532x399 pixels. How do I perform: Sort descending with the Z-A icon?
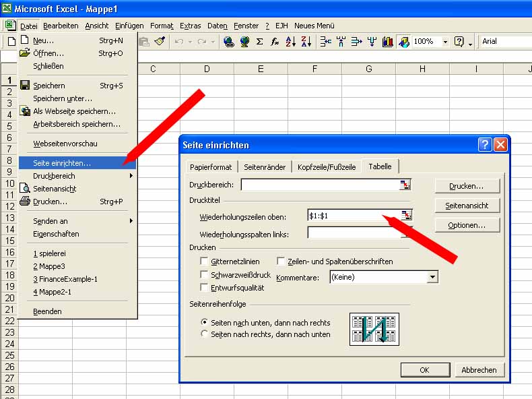coord(306,42)
